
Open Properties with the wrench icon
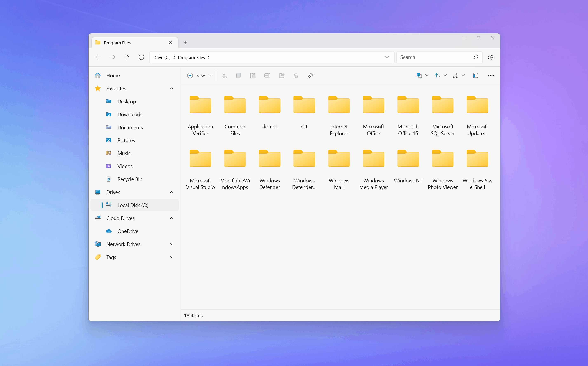[311, 75]
